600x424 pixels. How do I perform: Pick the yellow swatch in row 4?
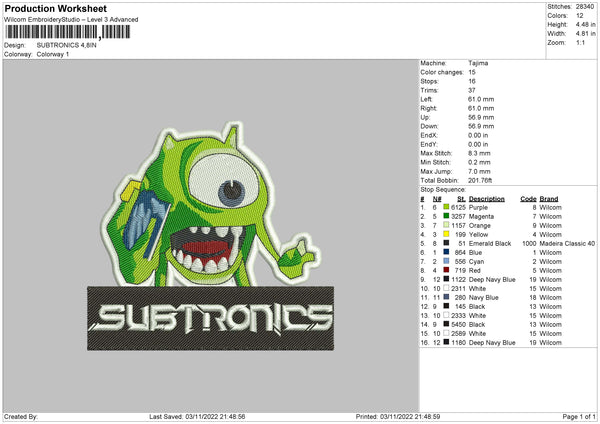pyautogui.click(x=446, y=234)
